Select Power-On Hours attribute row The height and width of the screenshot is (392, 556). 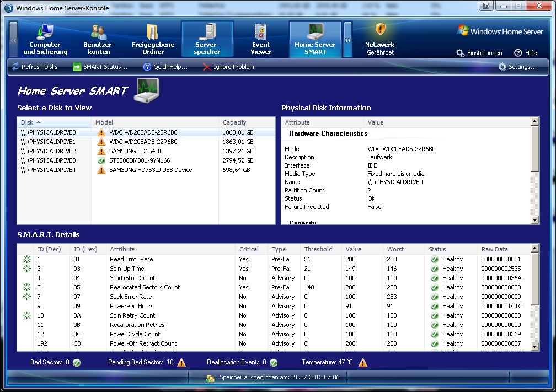(x=274, y=306)
